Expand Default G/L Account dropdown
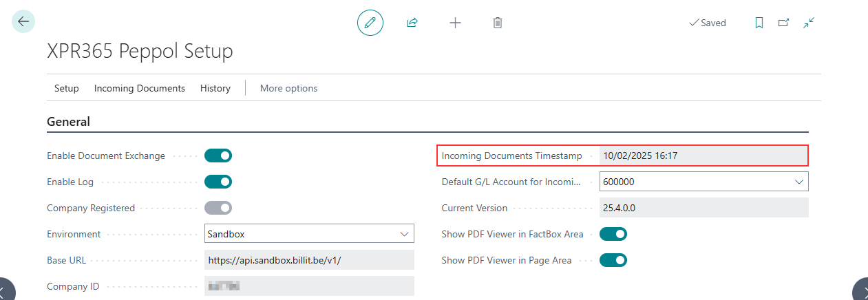This screenshot has width=868, height=300. tap(799, 182)
